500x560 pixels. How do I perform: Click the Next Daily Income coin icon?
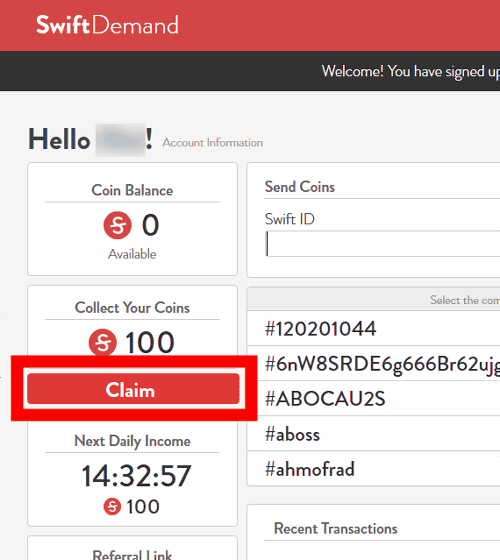112,506
